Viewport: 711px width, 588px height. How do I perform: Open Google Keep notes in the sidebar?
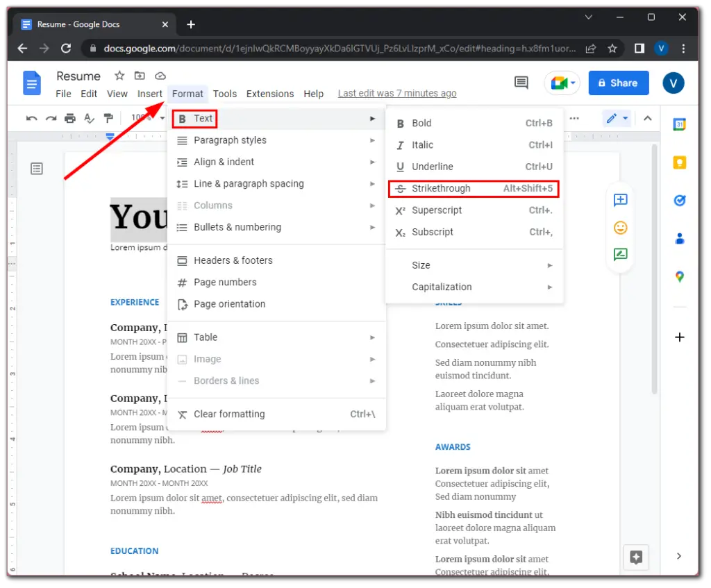tap(679, 162)
